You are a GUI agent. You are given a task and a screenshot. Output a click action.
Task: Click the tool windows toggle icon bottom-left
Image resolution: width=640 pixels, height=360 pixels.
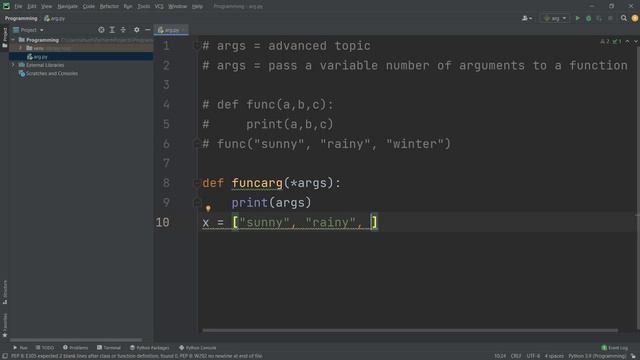4,356
